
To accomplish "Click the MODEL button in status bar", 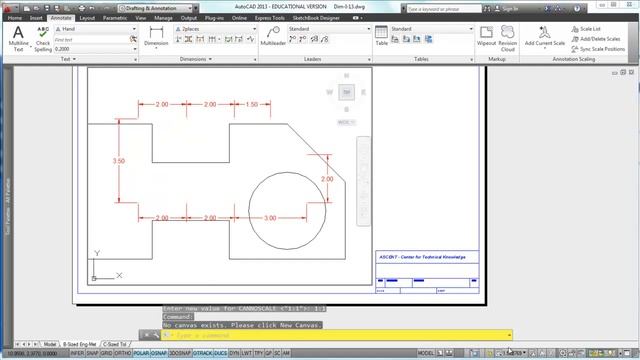I will [426, 353].
